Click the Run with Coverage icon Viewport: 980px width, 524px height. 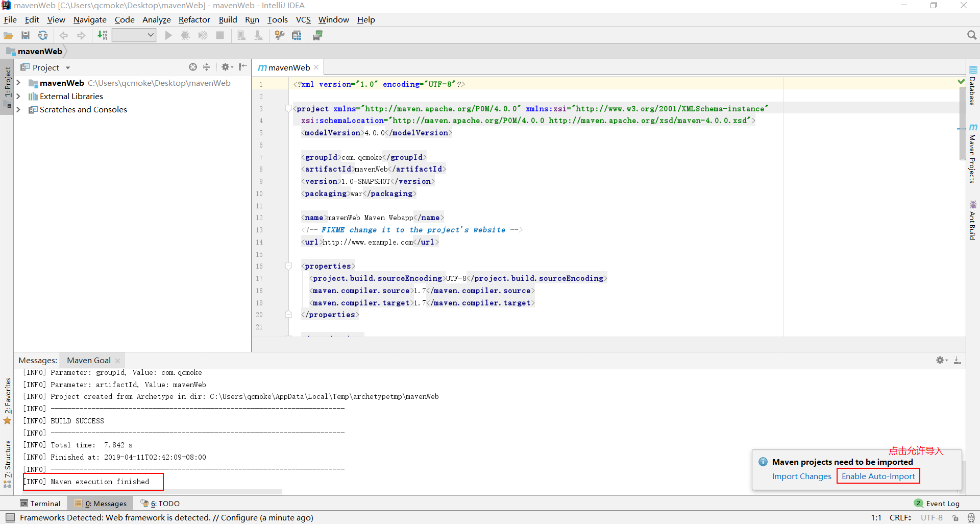click(x=203, y=35)
